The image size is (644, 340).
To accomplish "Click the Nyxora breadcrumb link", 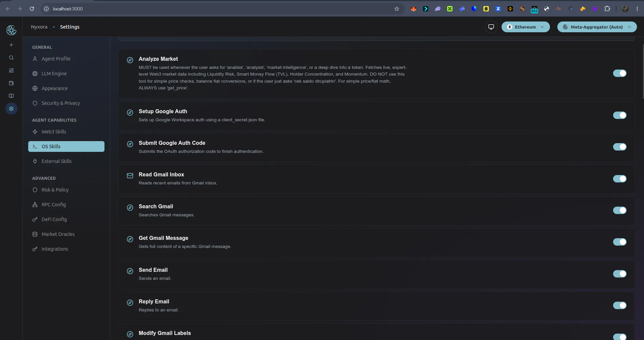I will pyautogui.click(x=39, y=27).
